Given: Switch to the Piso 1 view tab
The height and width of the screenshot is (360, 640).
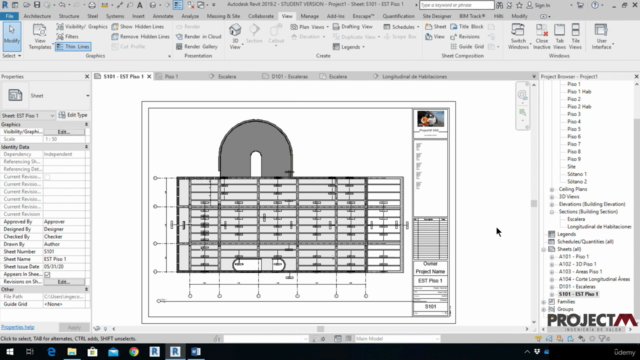Looking at the screenshot, I should (171, 76).
